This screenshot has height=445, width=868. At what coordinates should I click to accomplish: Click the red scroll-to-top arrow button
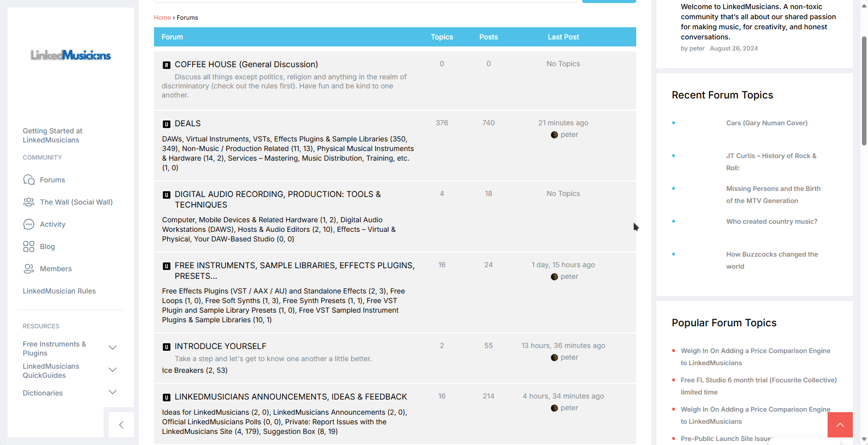click(840, 425)
